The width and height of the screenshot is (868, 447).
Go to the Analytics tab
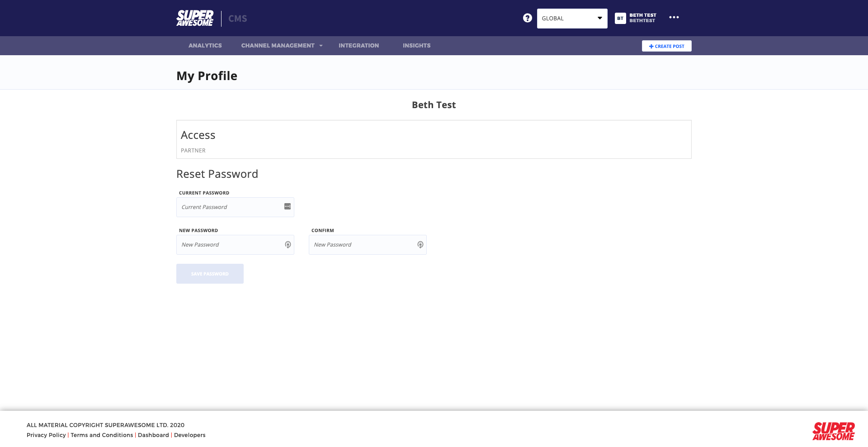point(205,46)
